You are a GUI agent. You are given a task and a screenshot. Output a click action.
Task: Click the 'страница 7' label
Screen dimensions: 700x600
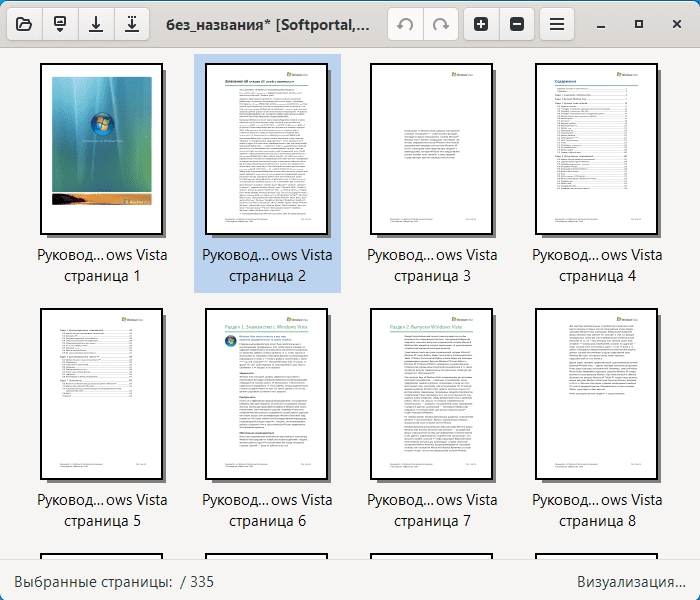[432, 521]
